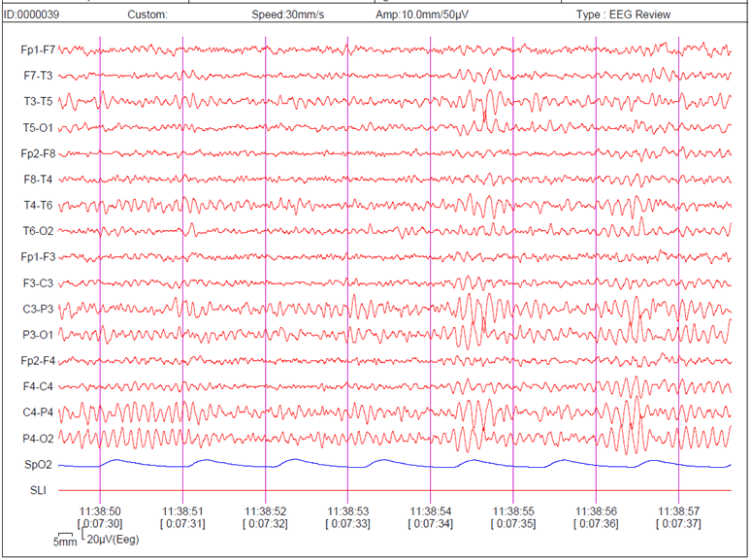Select the T3-T5 channel label
751x560 pixels.
pyautogui.click(x=38, y=102)
